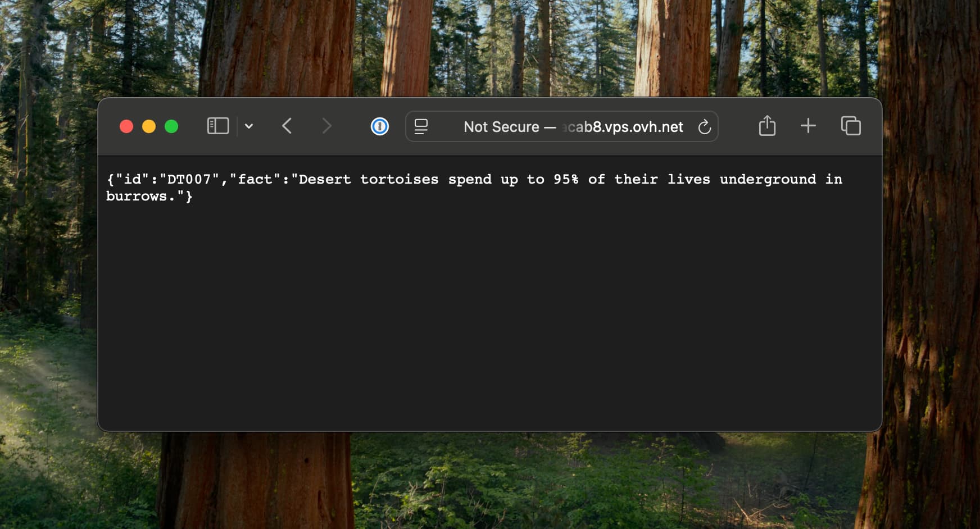Show the tab overview
The height and width of the screenshot is (529, 980).
pyautogui.click(x=851, y=126)
